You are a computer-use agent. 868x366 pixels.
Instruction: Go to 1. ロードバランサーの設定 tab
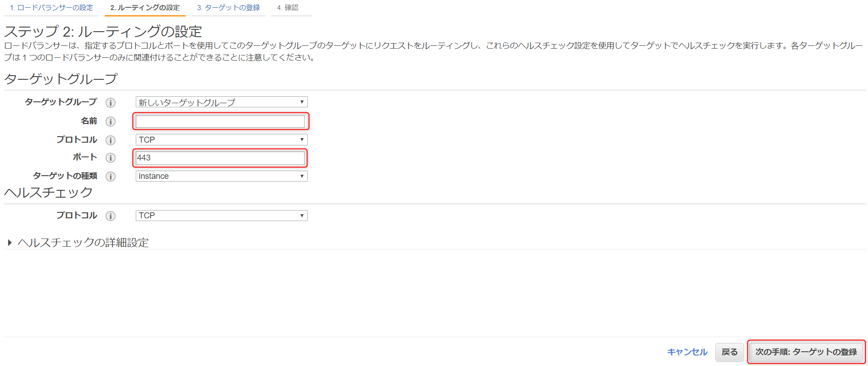coord(51,8)
